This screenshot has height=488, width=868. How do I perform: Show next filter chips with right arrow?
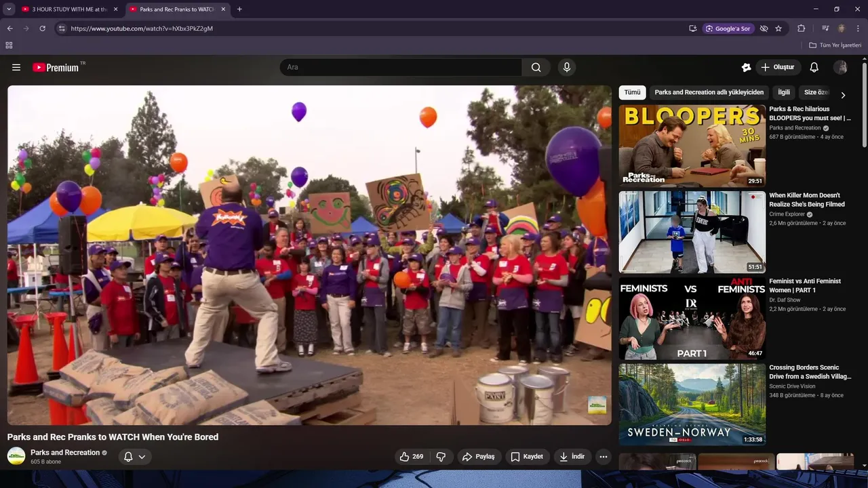843,96
